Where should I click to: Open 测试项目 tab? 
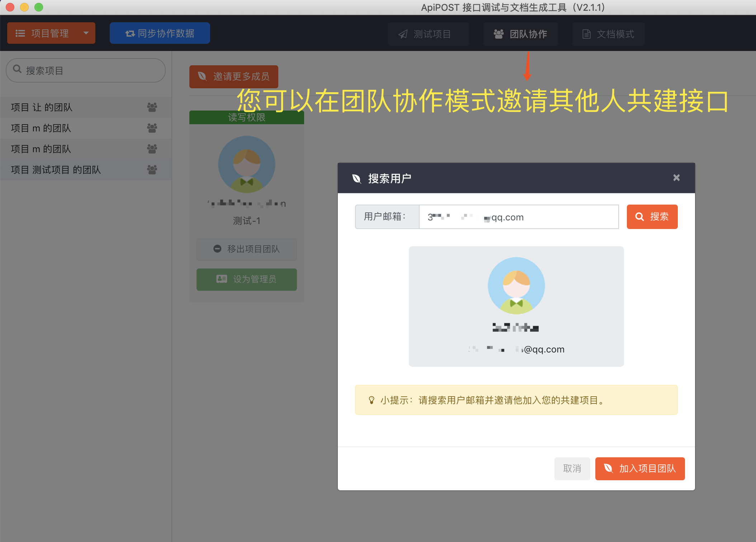coord(428,34)
